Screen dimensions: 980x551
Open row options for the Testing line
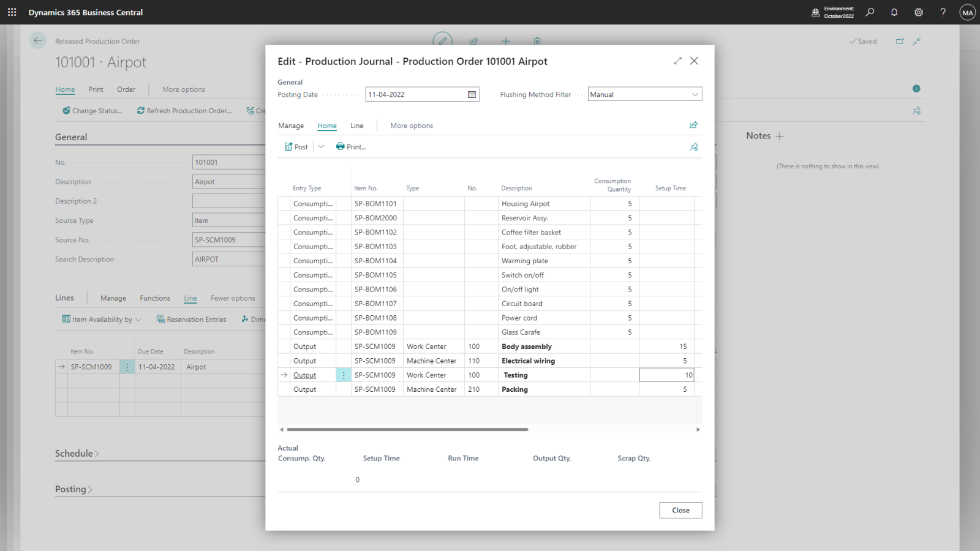(x=344, y=375)
